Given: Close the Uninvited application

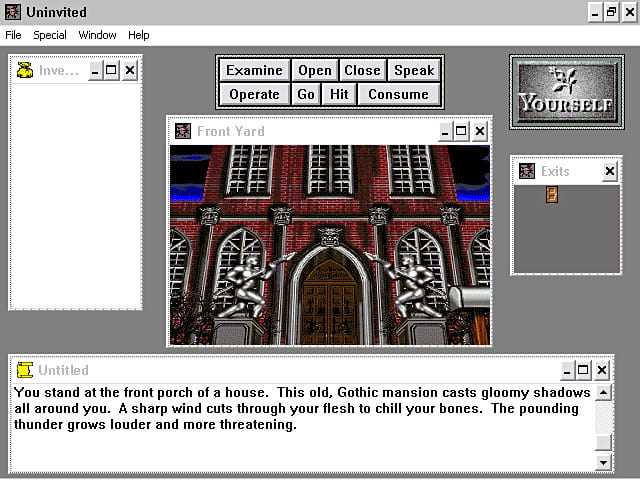Looking at the screenshot, I should (x=630, y=13).
